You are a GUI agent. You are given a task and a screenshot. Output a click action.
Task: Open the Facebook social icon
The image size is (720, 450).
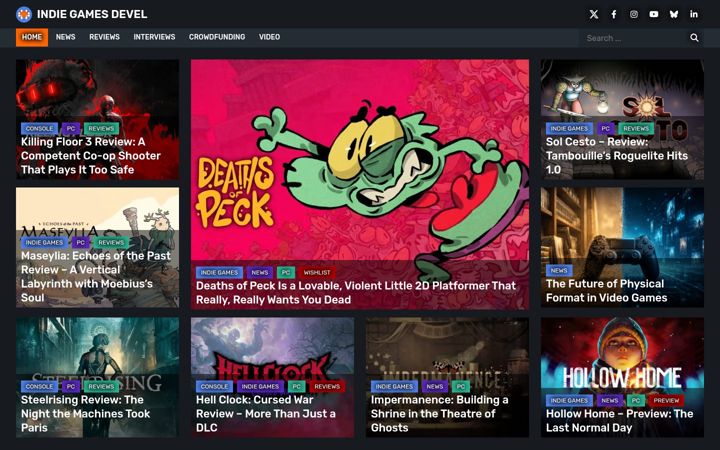(613, 14)
